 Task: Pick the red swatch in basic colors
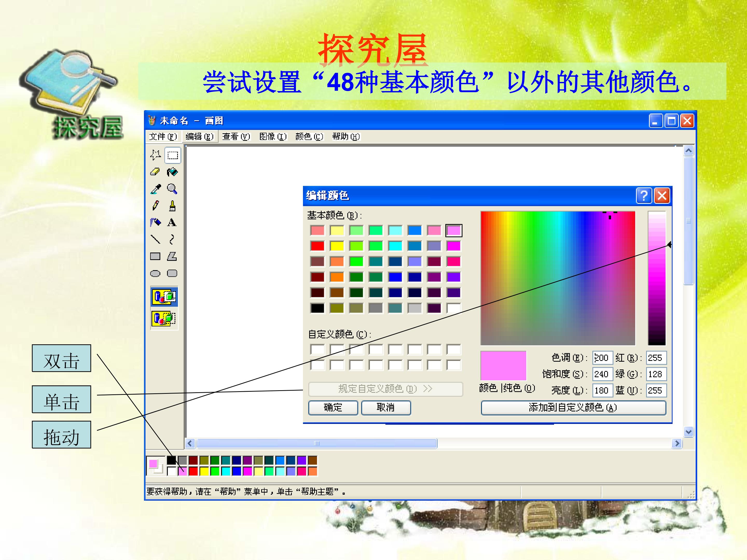[317, 246]
